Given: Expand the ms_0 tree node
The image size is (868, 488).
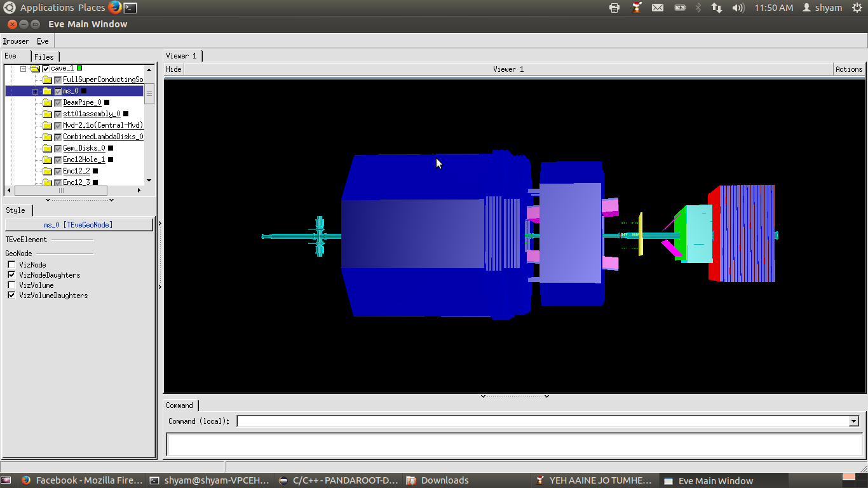Looking at the screenshot, I should (36, 91).
